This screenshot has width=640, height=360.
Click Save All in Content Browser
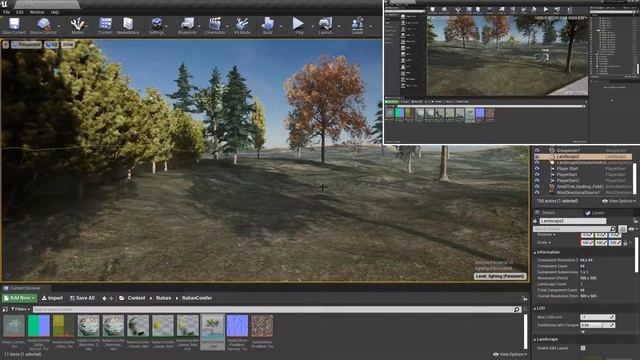click(x=82, y=298)
